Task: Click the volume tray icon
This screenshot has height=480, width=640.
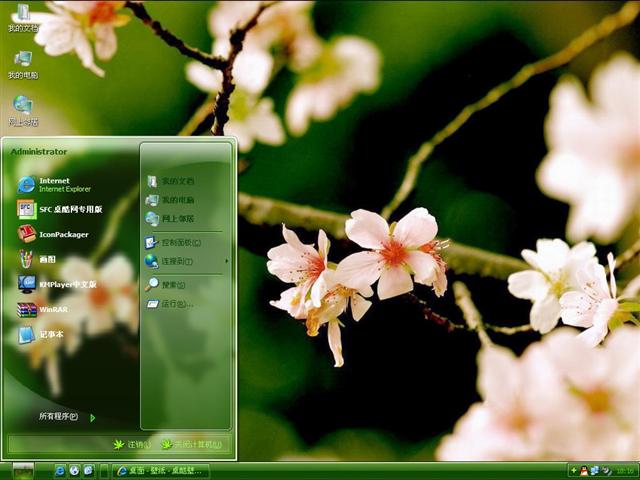Action: pyautogui.click(x=606, y=471)
